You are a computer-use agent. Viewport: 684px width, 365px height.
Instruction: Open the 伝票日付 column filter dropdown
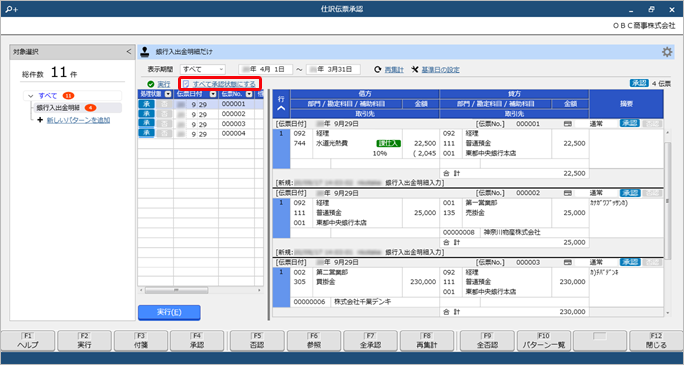pyautogui.click(x=213, y=94)
